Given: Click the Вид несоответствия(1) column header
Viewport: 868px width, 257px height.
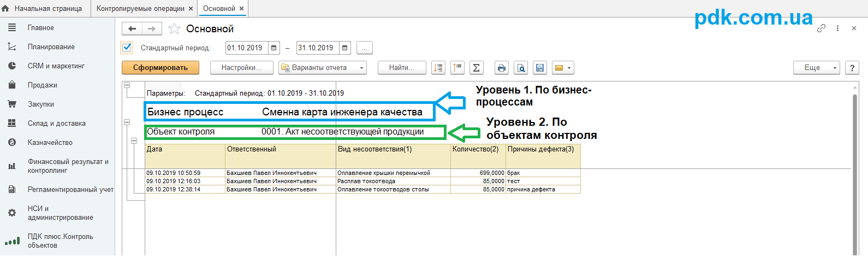Looking at the screenshot, I should tap(393, 156).
